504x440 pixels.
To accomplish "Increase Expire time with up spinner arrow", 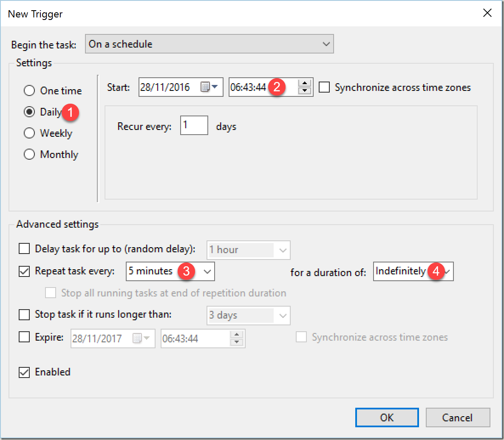I will click(237, 335).
